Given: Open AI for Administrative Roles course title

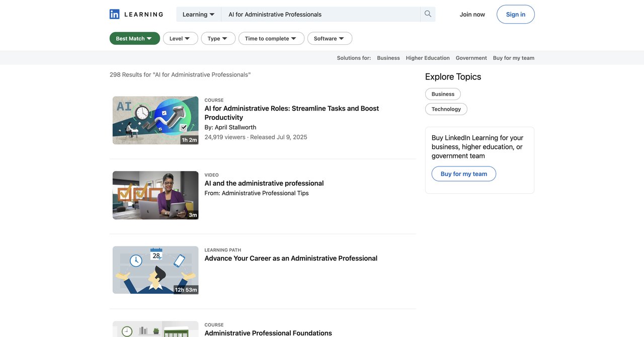Looking at the screenshot, I should coord(292,113).
